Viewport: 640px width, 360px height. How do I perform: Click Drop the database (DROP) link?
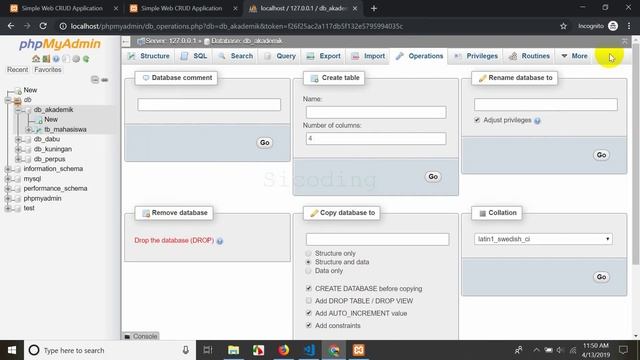tap(174, 240)
